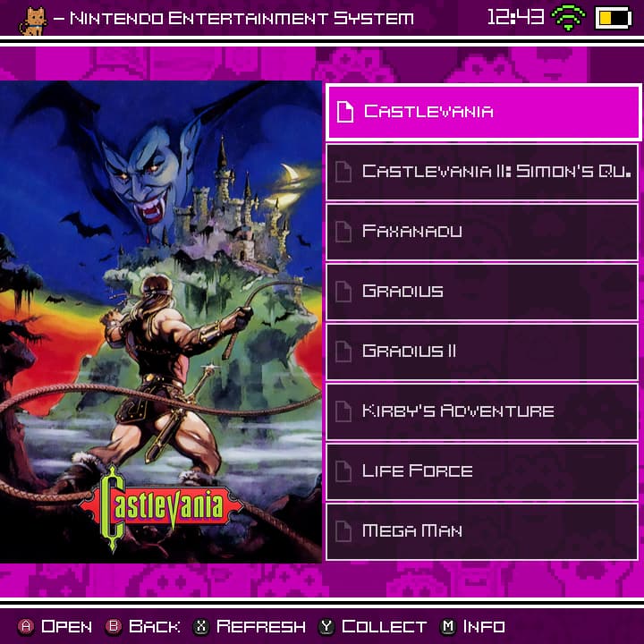Click the file icon beside Castlevania

coord(344,112)
